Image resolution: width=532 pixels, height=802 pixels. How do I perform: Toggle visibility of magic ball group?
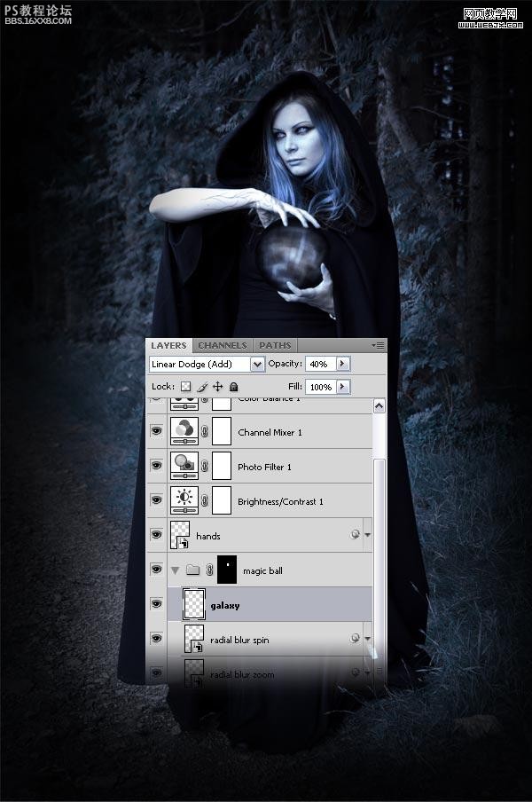[157, 570]
